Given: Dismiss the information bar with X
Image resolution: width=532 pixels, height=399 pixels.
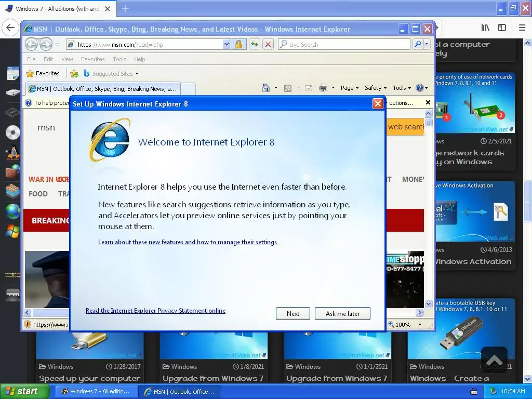Looking at the screenshot, I should pos(428,102).
